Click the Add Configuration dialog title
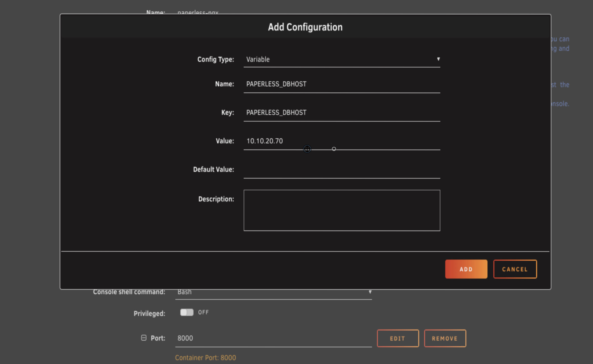Image resolution: width=593 pixels, height=364 pixels. click(x=305, y=27)
